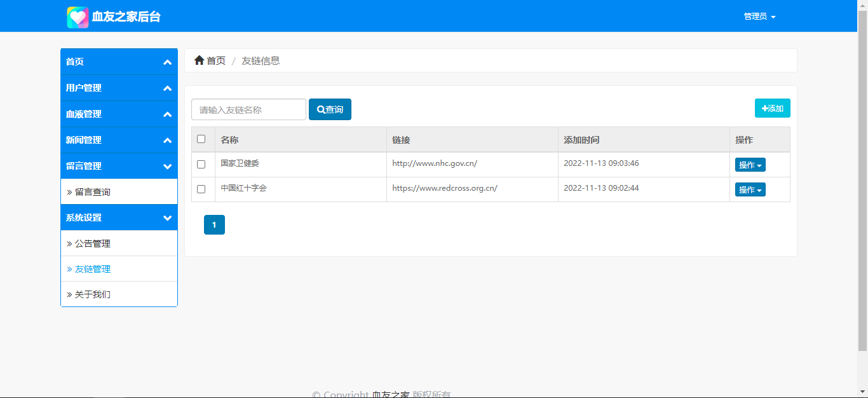Open 操作 dropdown for 国家卫健委 row
This screenshot has width=868, height=398.
point(750,165)
